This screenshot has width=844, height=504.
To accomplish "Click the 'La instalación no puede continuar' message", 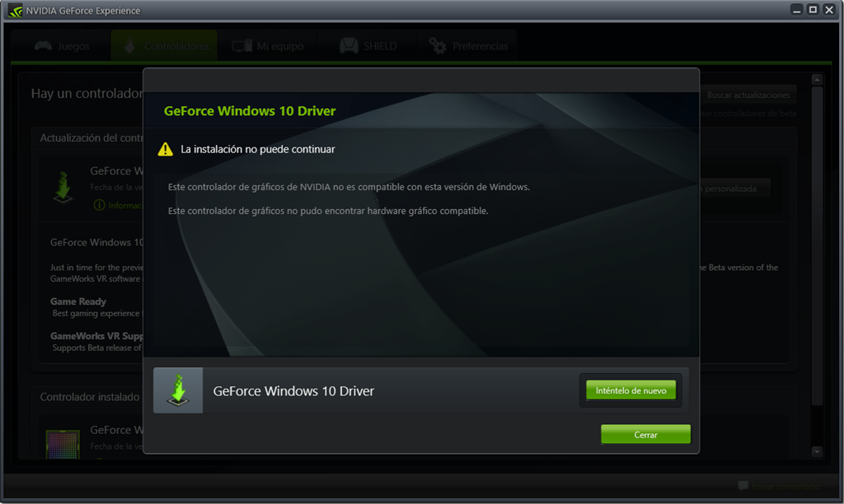I will [x=258, y=149].
